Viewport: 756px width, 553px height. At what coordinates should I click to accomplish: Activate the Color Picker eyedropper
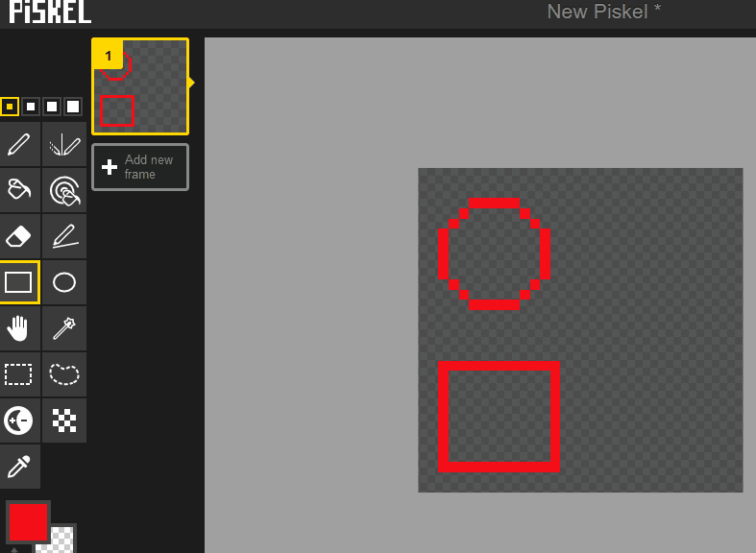point(19,467)
